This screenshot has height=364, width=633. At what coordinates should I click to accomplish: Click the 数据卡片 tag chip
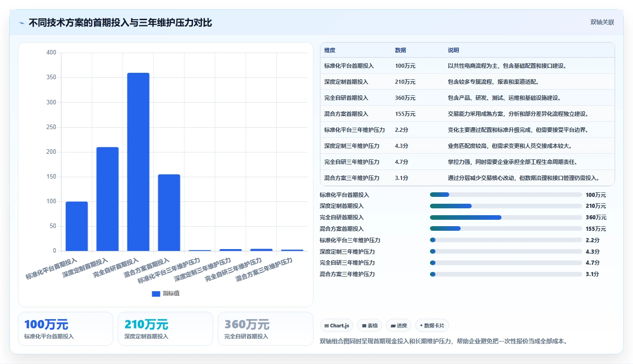click(432, 326)
